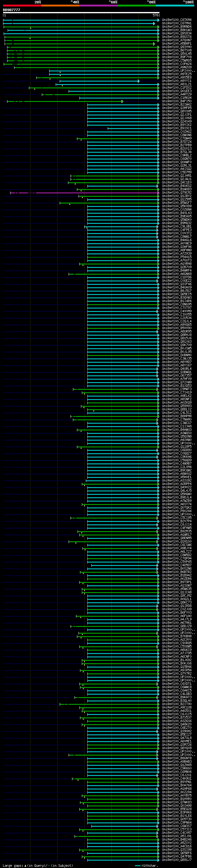
Task: Select the UniRef100_C0GEZ2 row label
Action: click(x=177, y=281)
